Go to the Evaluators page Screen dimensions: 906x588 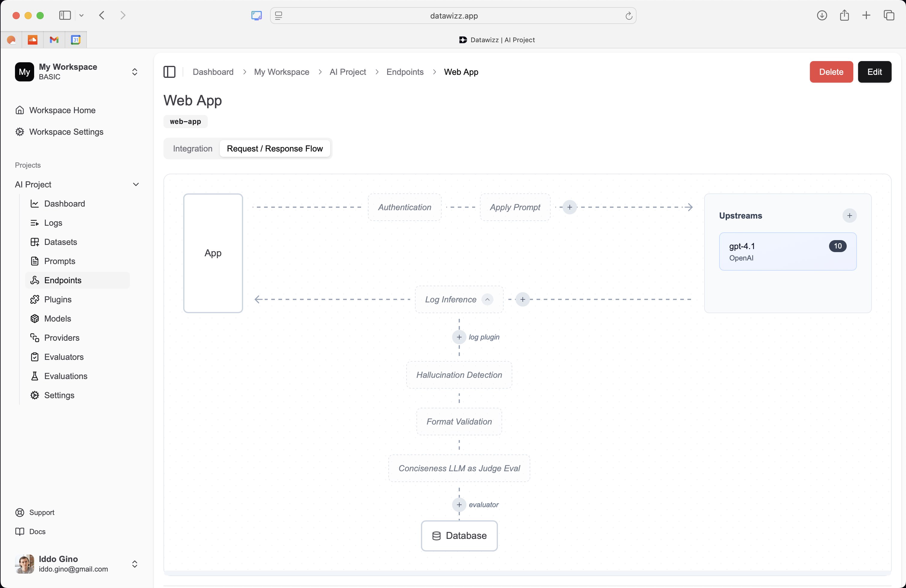point(63,357)
